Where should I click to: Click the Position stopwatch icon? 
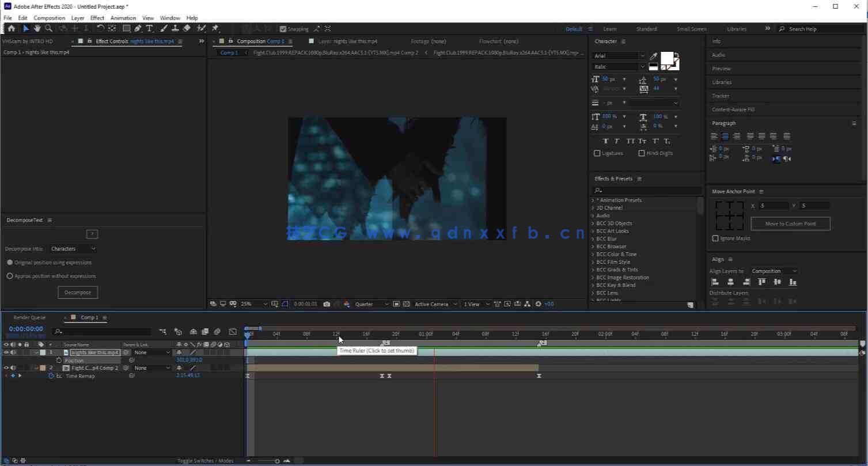pos(59,361)
